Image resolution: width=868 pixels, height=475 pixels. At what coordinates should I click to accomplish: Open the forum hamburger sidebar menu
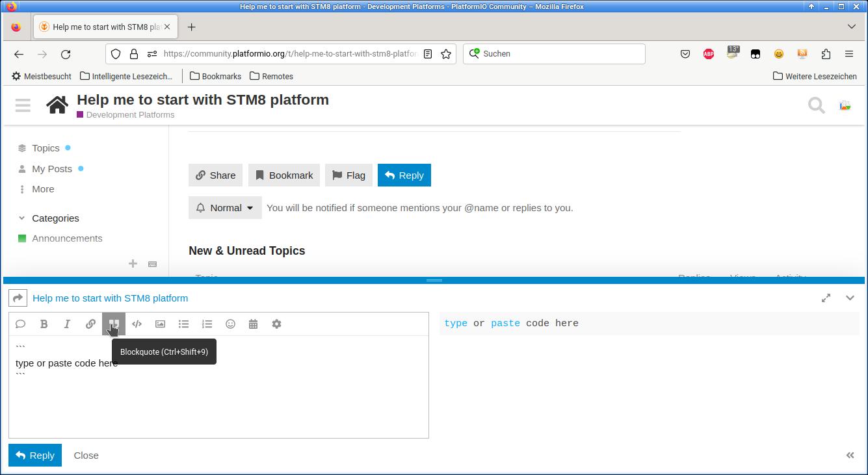pyautogui.click(x=23, y=105)
